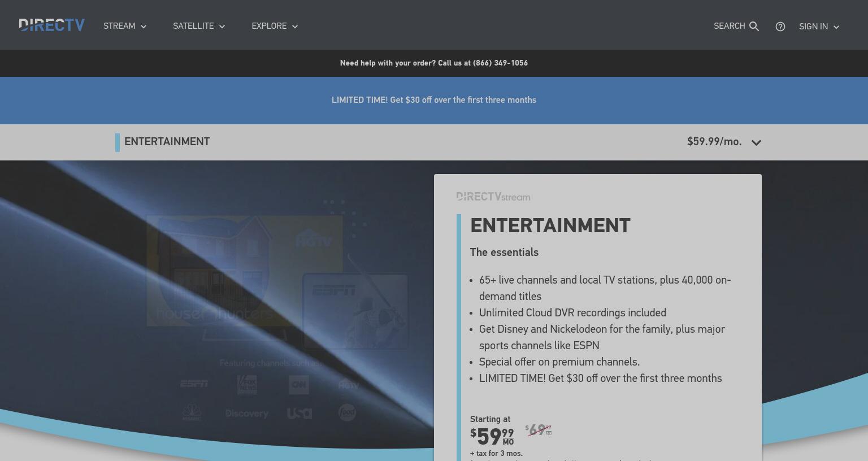Click "Unlimited Cloud DVR recordings included" bullet

click(x=572, y=313)
